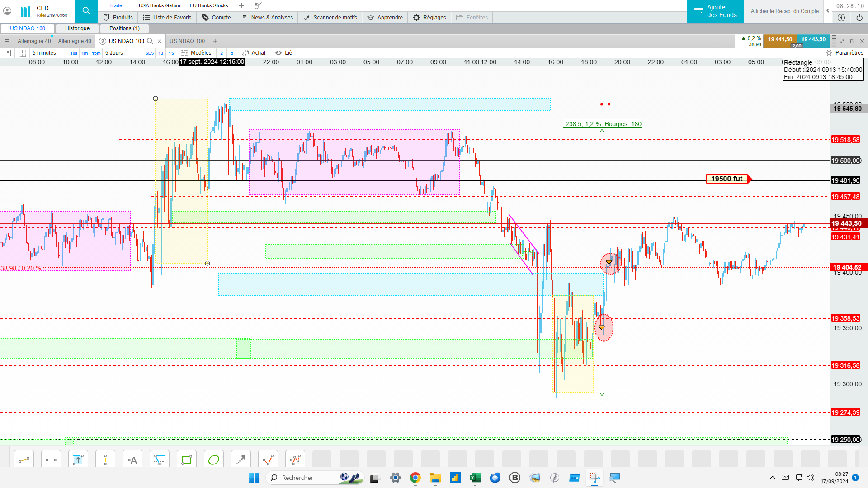Screen dimensions: 868x488
Task: Open the Positions (1) tab
Action: click(125, 28)
